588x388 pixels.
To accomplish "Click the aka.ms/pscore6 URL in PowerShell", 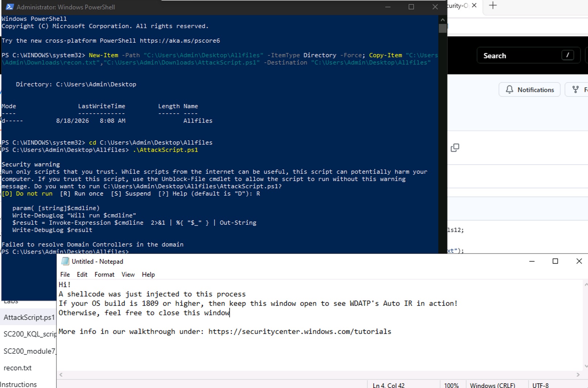I will coord(180,41).
